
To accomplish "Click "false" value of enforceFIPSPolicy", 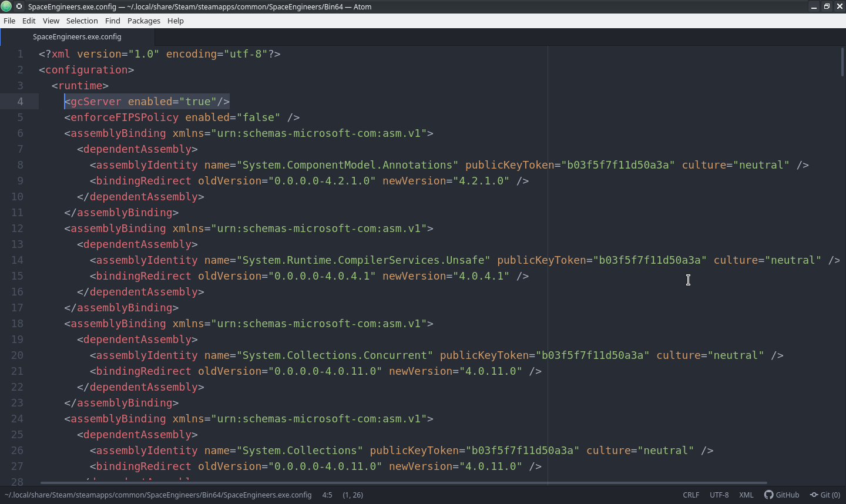I will coord(258,117).
